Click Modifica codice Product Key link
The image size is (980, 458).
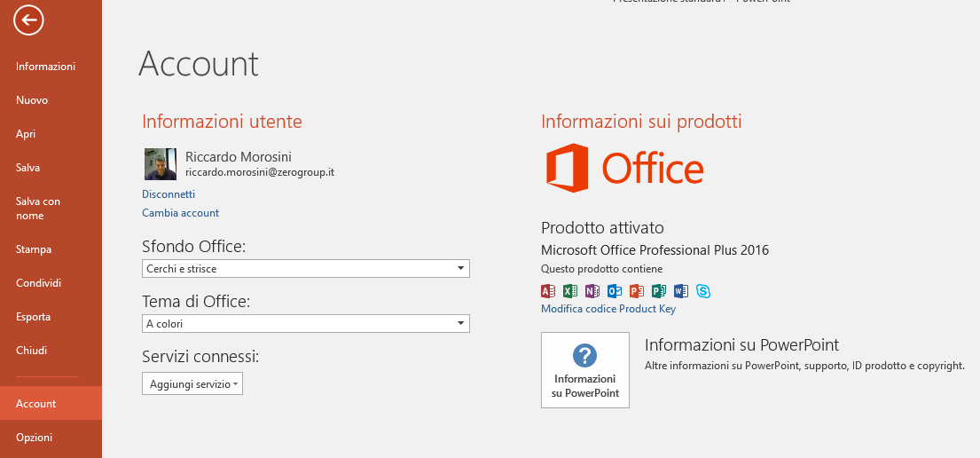(x=608, y=309)
